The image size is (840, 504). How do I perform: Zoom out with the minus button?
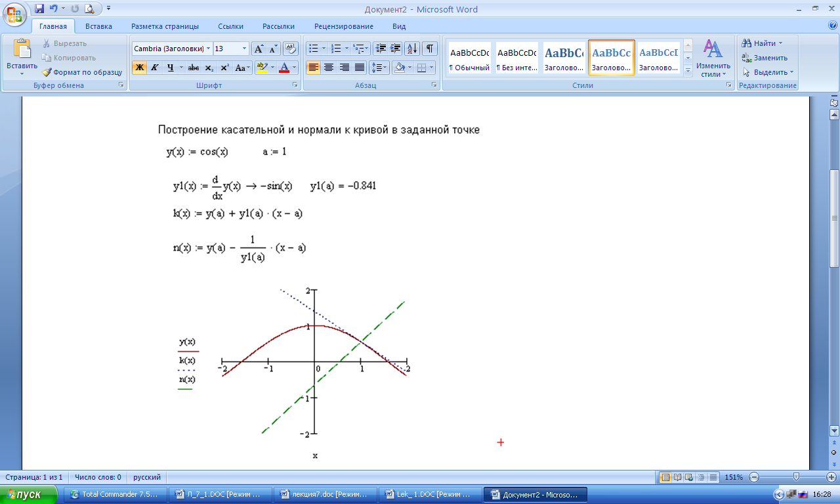[x=754, y=477]
